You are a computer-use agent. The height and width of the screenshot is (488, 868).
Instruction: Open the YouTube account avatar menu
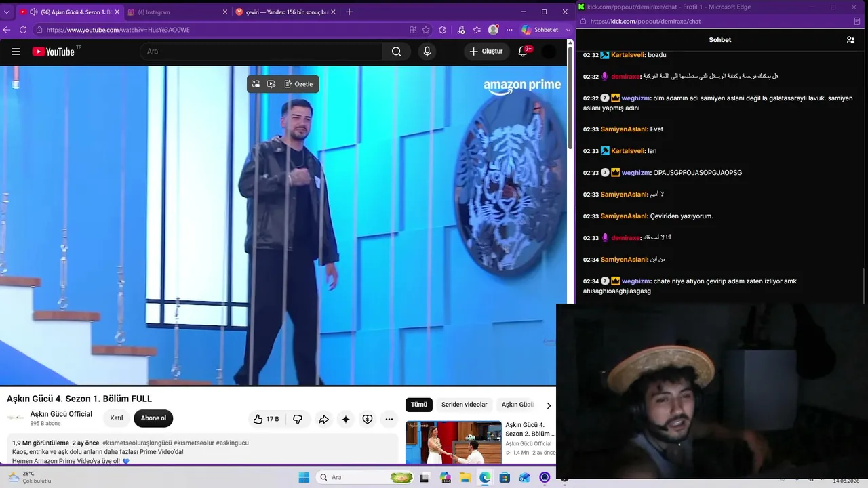click(x=549, y=52)
